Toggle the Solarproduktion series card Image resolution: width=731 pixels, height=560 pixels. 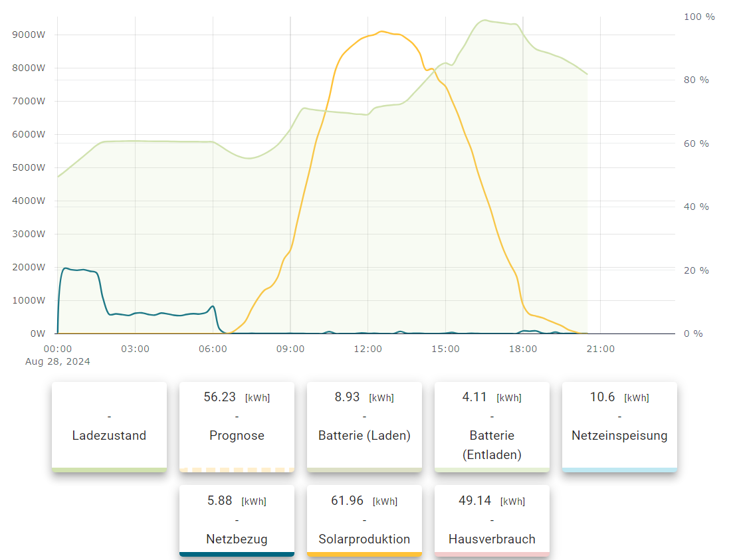pos(364,520)
